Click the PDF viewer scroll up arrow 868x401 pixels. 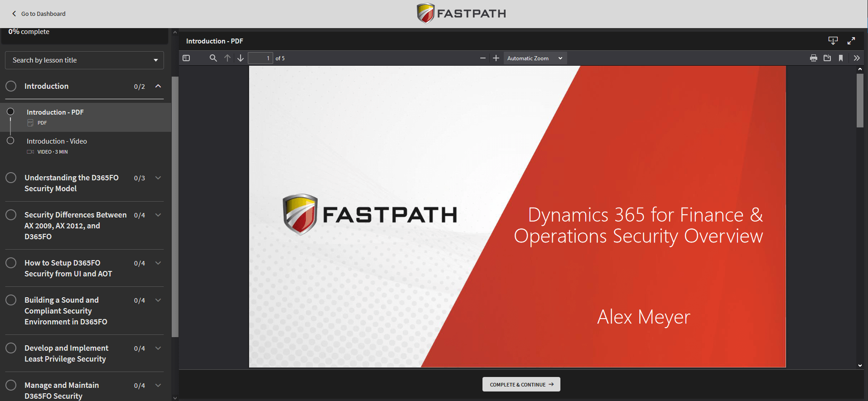pyautogui.click(x=860, y=69)
